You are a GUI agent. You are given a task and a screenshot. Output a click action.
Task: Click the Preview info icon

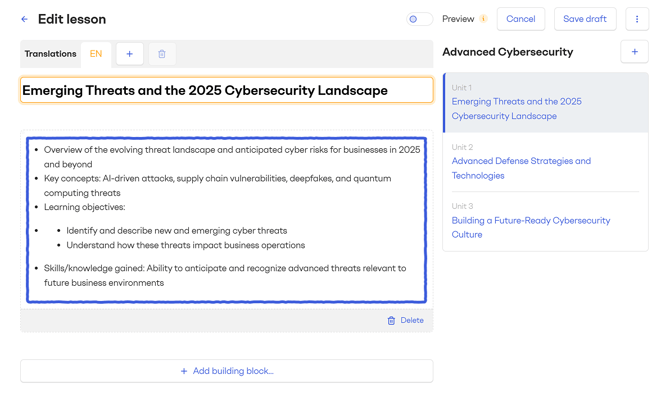click(484, 19)
